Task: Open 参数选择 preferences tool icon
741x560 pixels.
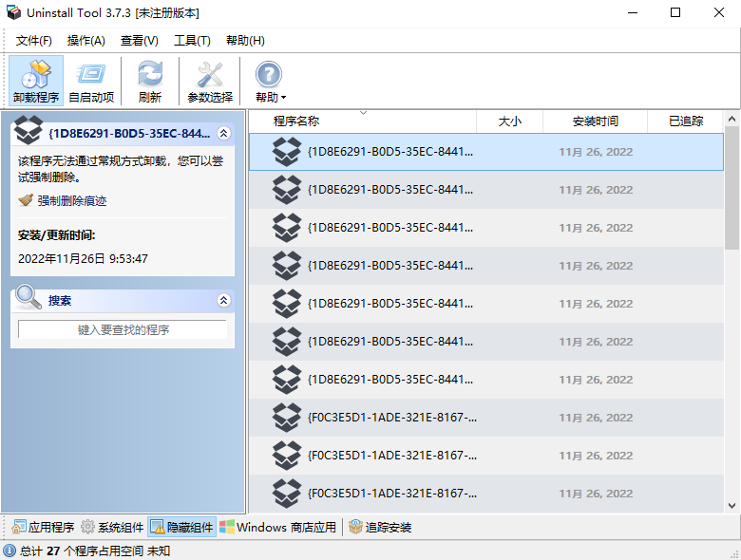Action: coord(209,75)
